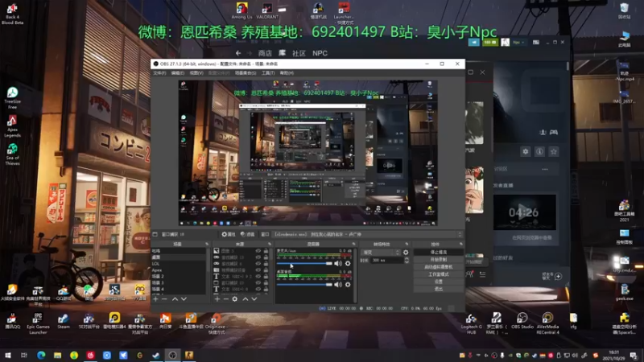Open the 帮助(H) menu in OBS

287,73
